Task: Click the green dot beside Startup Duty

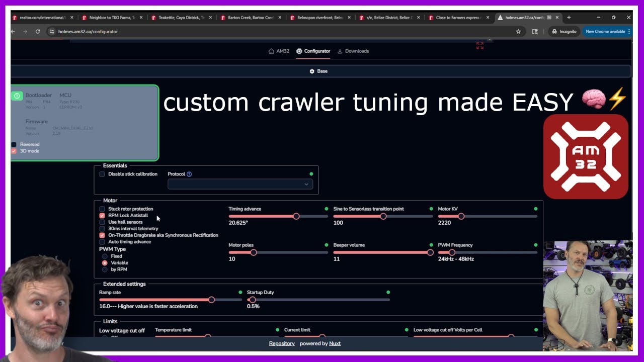Action: click(388, 292)
